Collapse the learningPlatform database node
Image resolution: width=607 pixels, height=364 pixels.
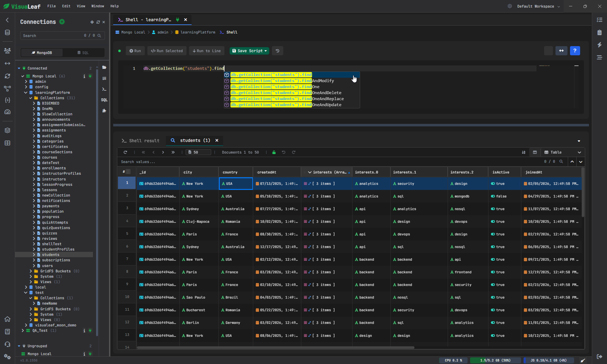point(26,93)
